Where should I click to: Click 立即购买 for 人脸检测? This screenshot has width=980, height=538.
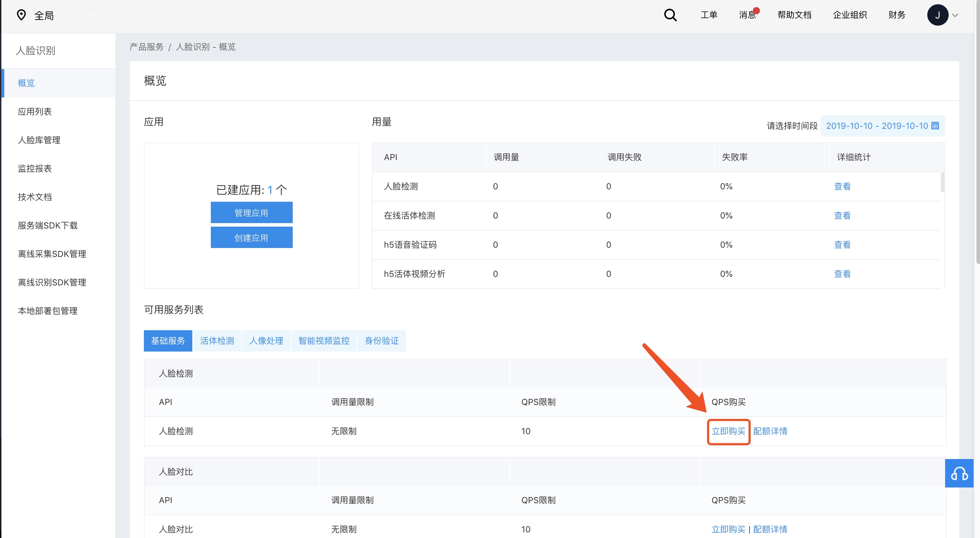tap(728, 431)
